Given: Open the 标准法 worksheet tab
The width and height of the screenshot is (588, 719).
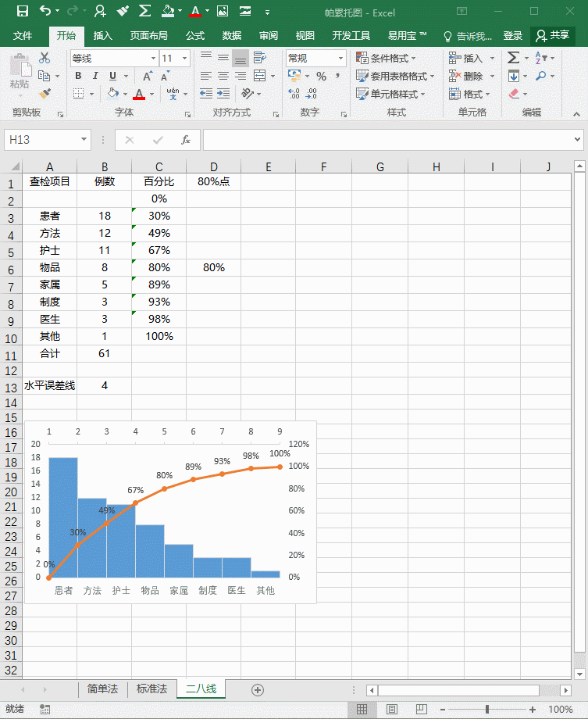Looking at the screenshot, I should click(x=151, y=689).
